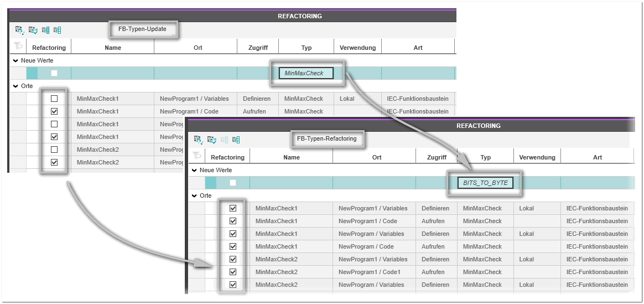Image resolution: width=644 pixels, height=304 pixels.
Task: Click fourth toolbar icon in FB-Typen-Refactoring panel
Action: [236, 140]
